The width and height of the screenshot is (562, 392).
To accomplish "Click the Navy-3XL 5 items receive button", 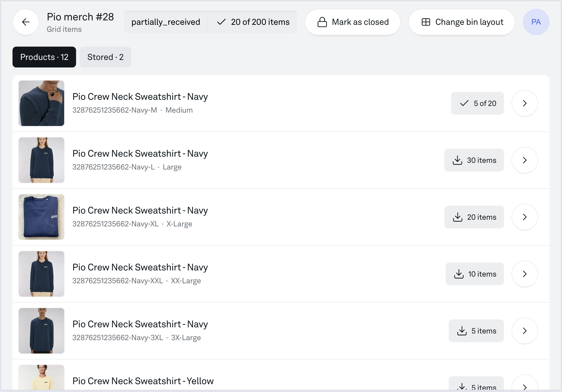I will [x=476, y=331].
